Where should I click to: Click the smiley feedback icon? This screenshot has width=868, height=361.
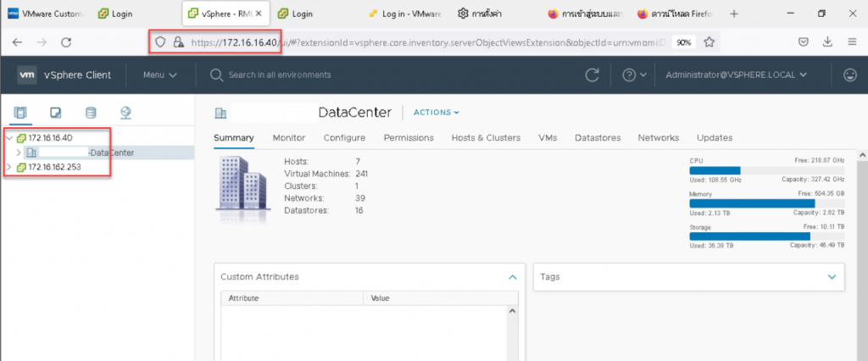point(850,75)
